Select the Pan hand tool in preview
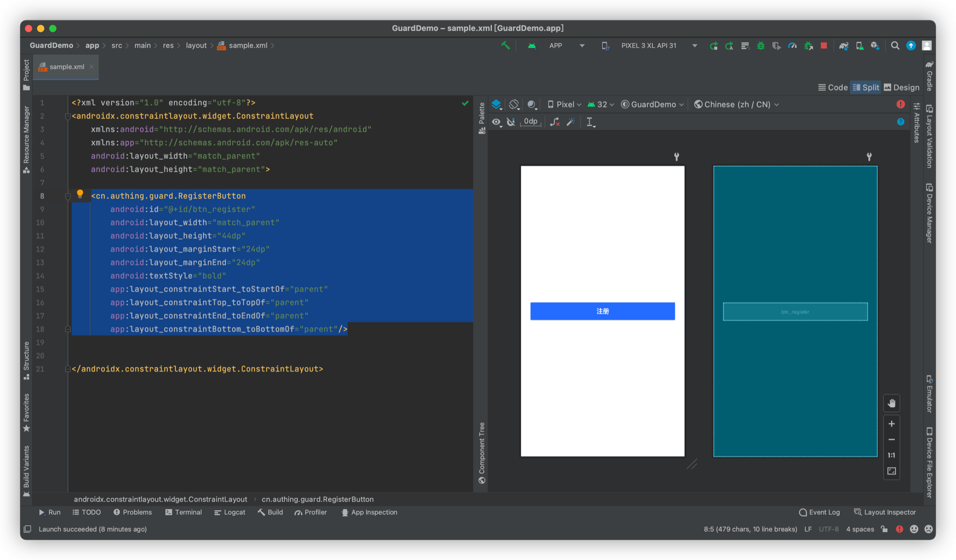Image resolution: width=956 pixels, height=560 pixels. pyautogui.click(x=891, y=403)
